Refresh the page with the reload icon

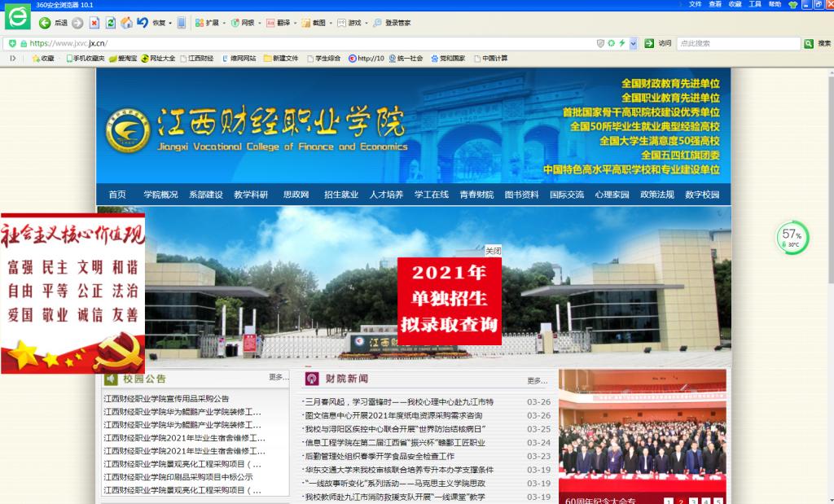pyautogui.click(x=111, y=23)
